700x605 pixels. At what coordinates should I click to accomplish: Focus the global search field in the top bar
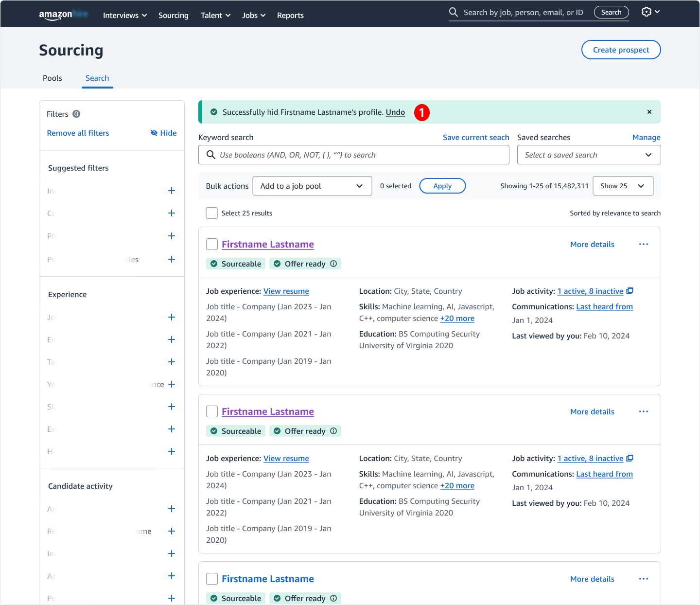(523, 12)
